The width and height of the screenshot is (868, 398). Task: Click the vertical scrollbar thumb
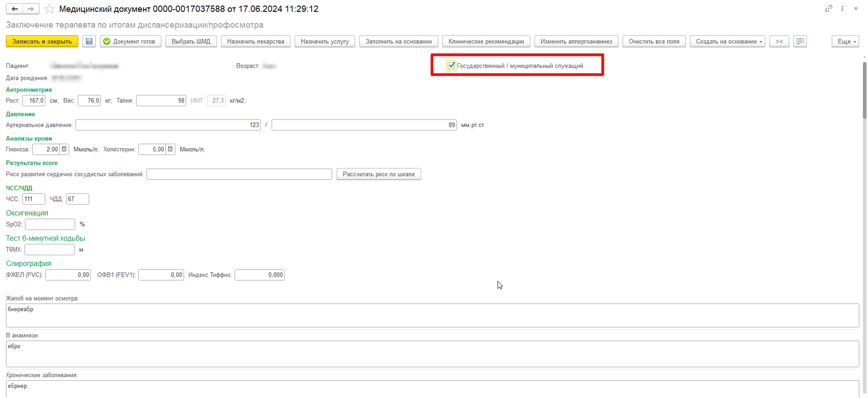click(x=864, y=91)
